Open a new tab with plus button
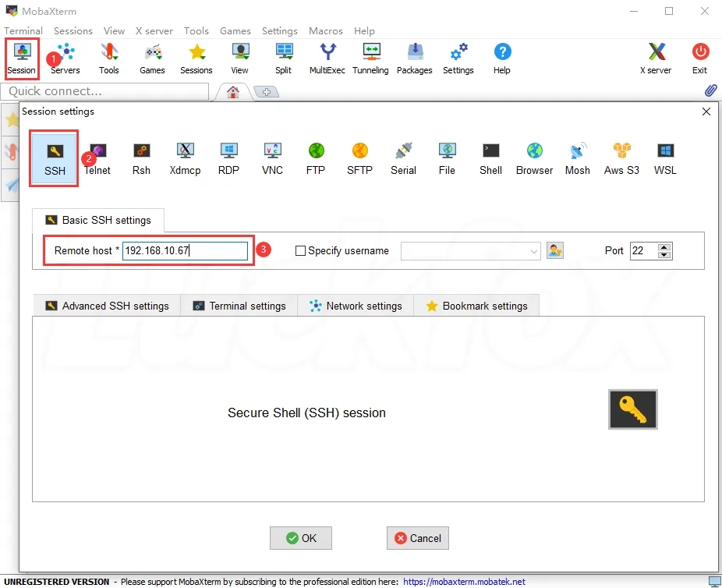 267,92
